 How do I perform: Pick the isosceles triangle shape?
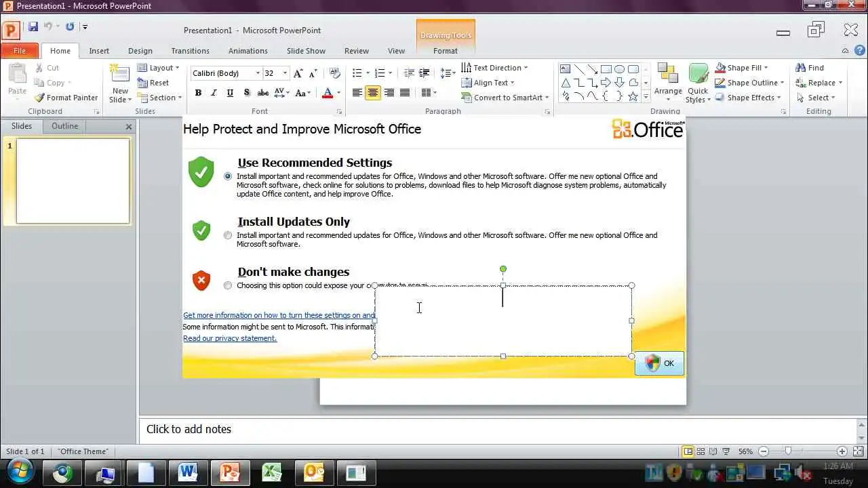click(x=565, y=83)
